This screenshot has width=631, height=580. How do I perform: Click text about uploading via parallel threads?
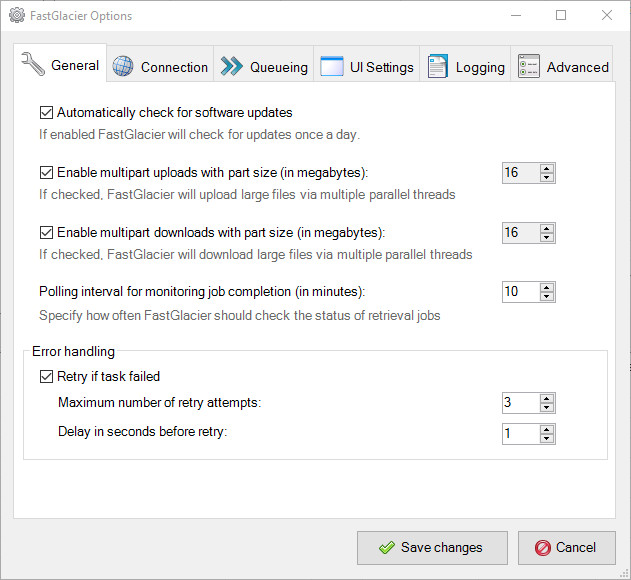(247, 195)
